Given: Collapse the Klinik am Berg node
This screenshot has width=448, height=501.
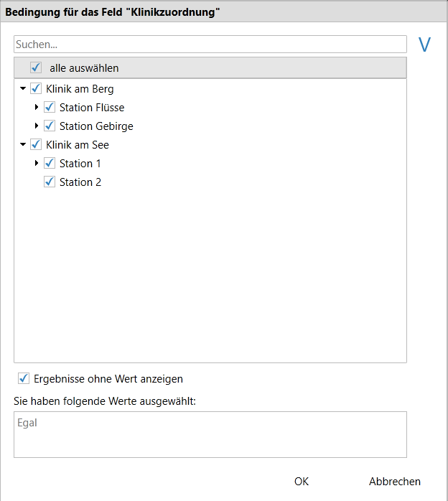Looking at the screenshot, I should pos(23,90).
